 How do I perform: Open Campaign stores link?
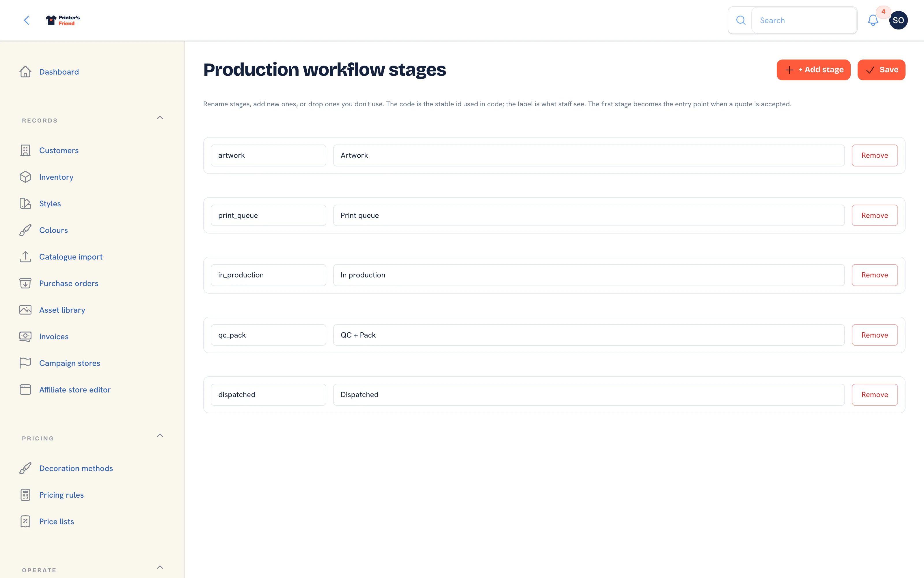pyautogui.click(x=70, y=363)
